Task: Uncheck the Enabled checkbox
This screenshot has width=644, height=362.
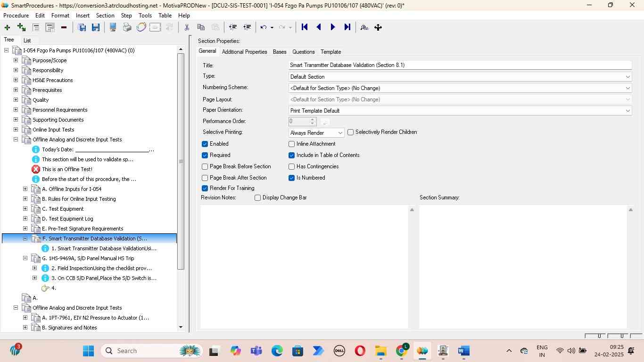Action: (205, 144)
